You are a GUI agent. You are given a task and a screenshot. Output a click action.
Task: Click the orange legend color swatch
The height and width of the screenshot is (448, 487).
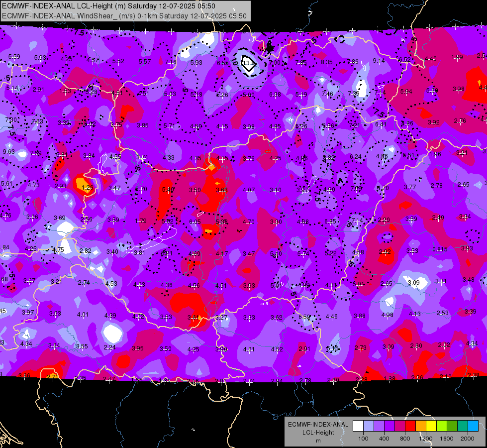(421, 426)
